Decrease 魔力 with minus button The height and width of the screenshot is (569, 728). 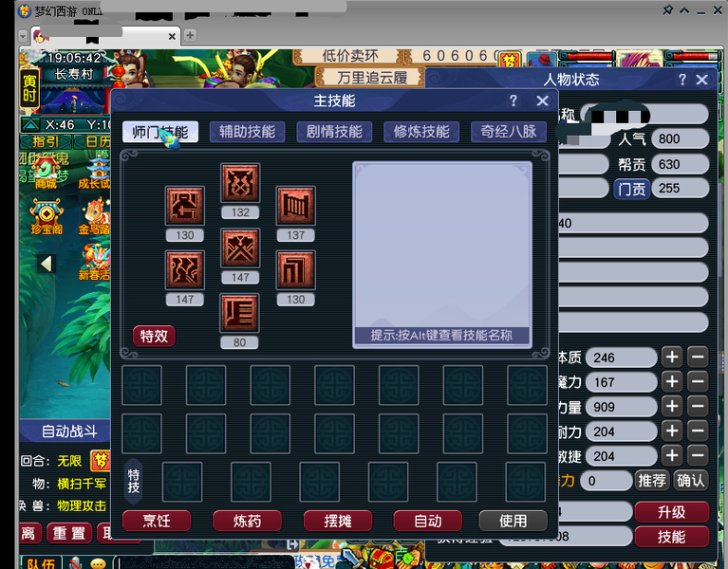(698, 381)
